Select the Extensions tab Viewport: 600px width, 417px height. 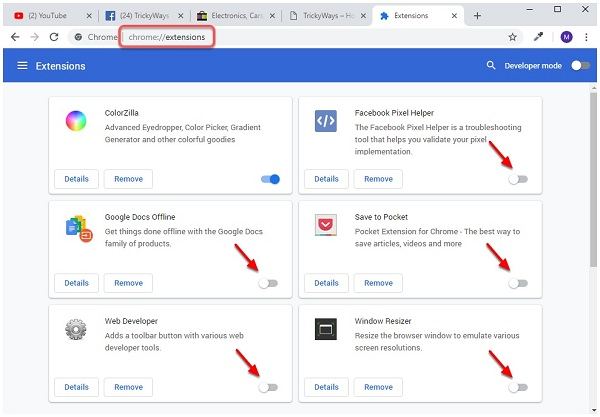click(417, 16)
